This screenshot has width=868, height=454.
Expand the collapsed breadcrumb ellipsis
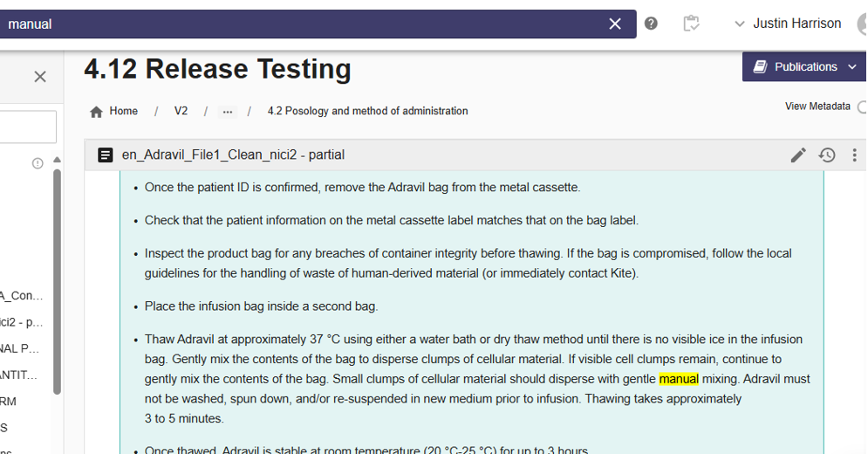228,112
